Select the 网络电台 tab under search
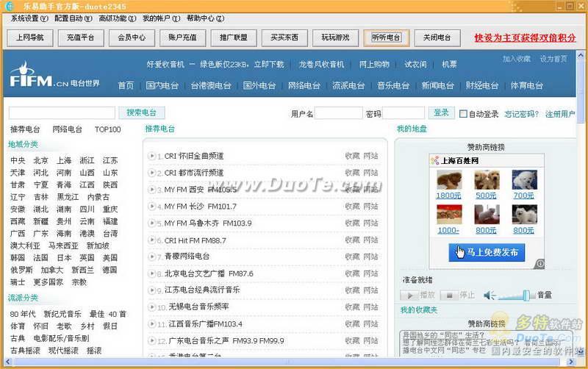The image size is (588, 369). coord(68,129)
